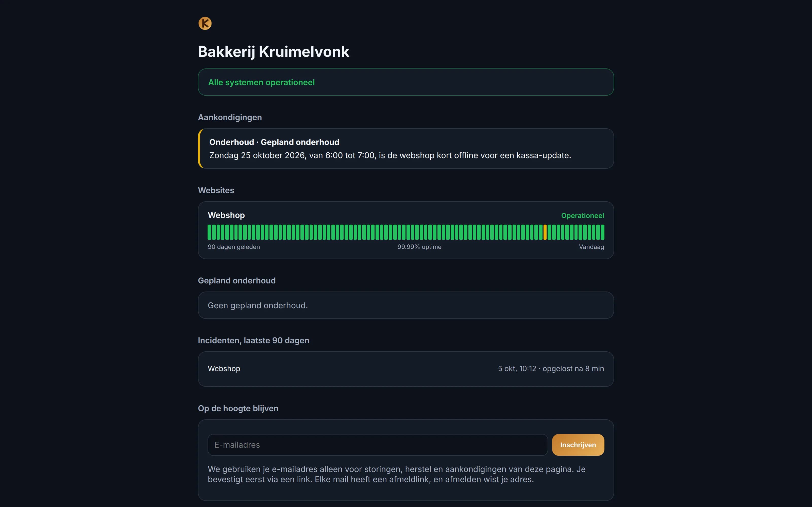This screenshot has height=507, width=812.
Task: Click the incident resolved time text
Action: click(x=551, y=369)
